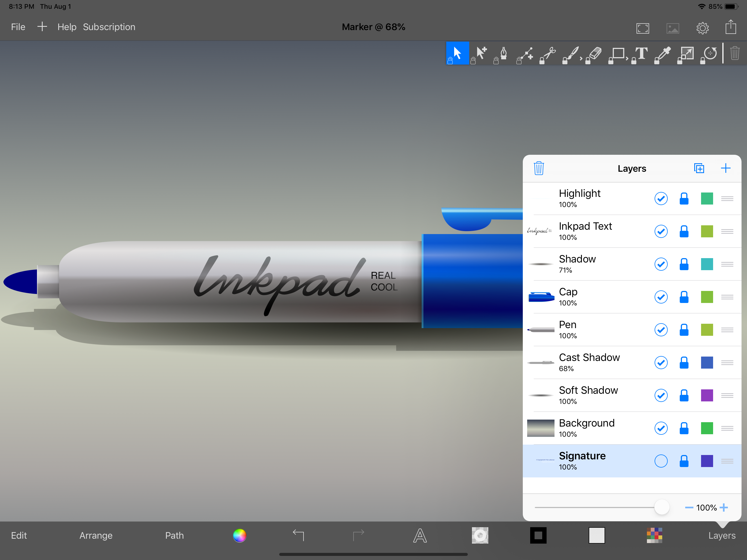Hide the Highlight layer
This screenshot has width=747, height=560.
point(661,199)
